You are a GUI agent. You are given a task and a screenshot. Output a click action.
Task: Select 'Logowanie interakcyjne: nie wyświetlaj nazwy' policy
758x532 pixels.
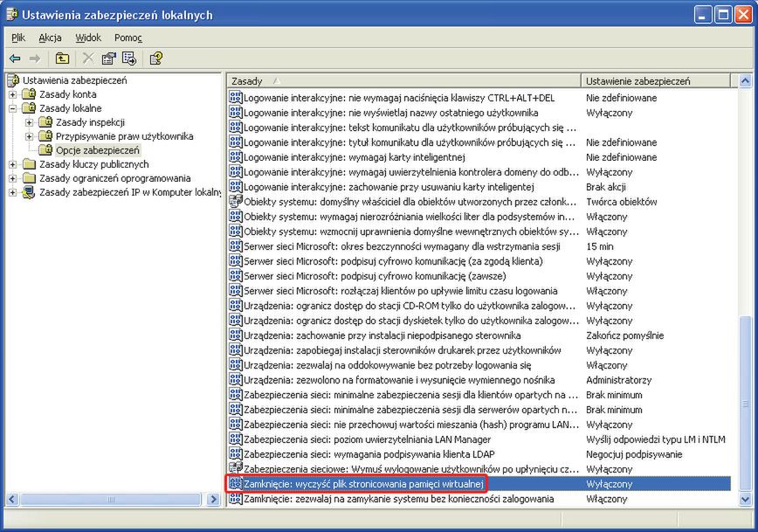click(x=390, y=113)
